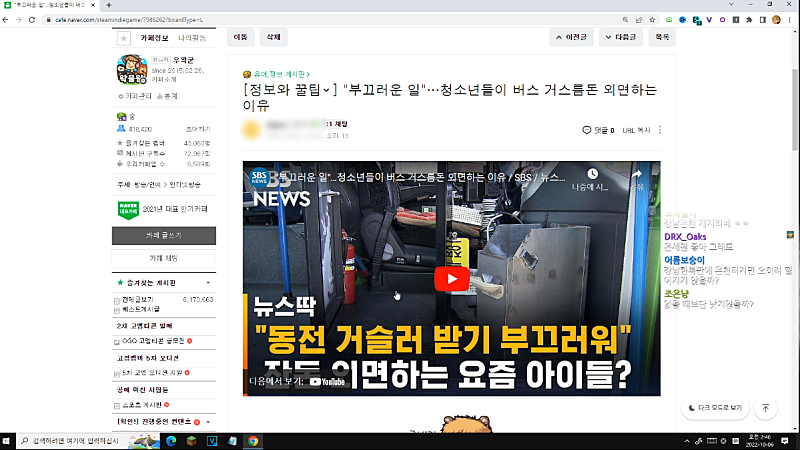Enable 다크 모드로 보기 dark mode
Viewport: 800px width, 450px height.
(x=715, y=408)
